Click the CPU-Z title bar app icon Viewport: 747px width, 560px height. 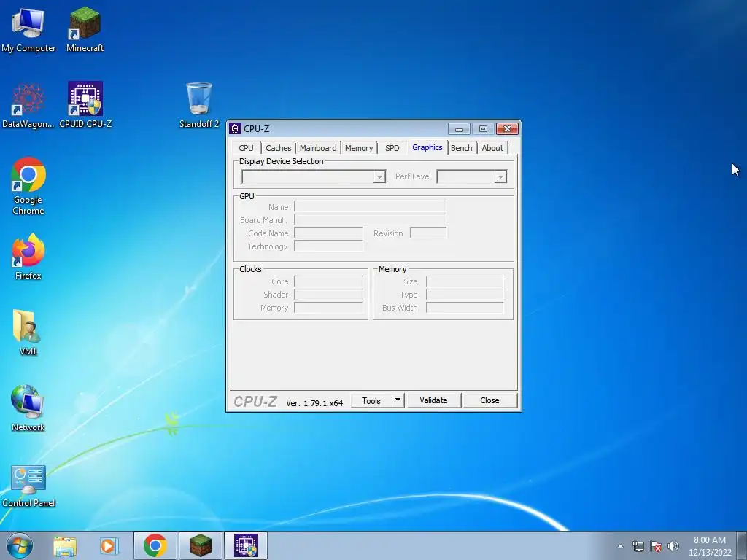pos(235,128)
